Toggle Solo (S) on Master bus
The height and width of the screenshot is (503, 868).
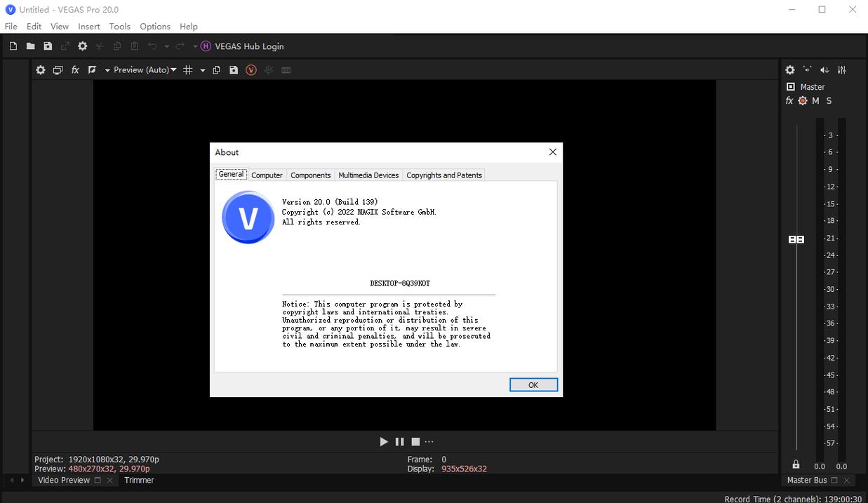pos(829,101)
